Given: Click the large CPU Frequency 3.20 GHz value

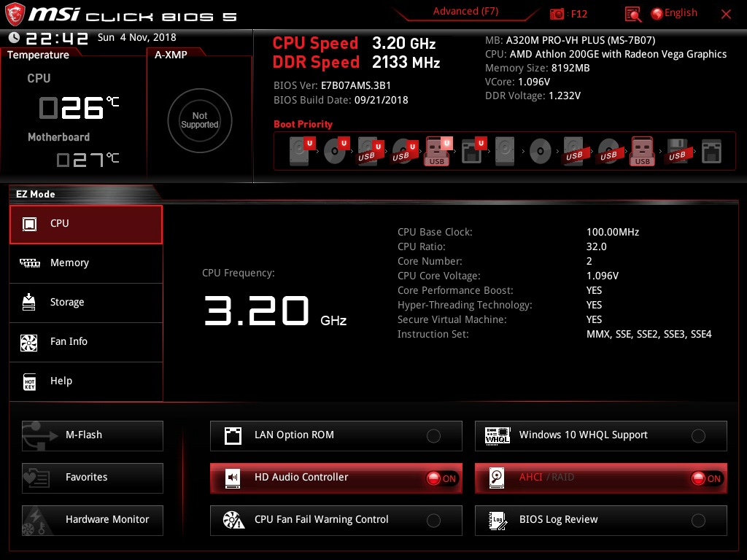Looking at the screenshot, I should (275, 311).
